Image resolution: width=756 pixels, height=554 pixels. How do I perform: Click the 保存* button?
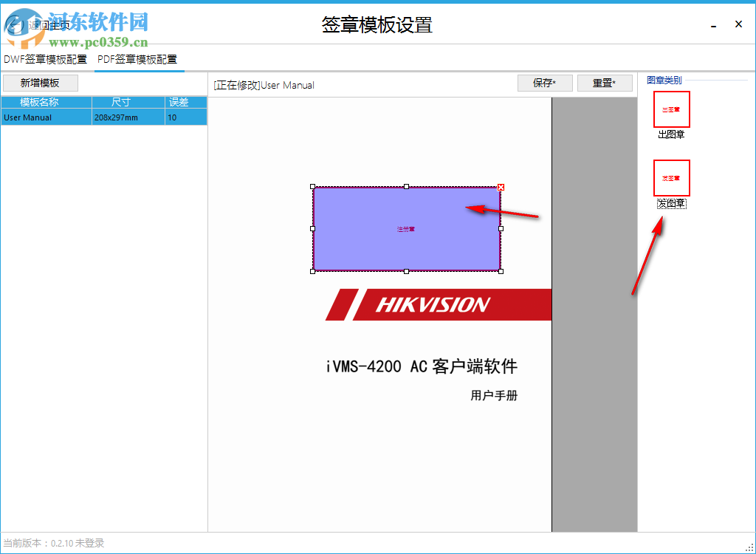tap(545, 83)
